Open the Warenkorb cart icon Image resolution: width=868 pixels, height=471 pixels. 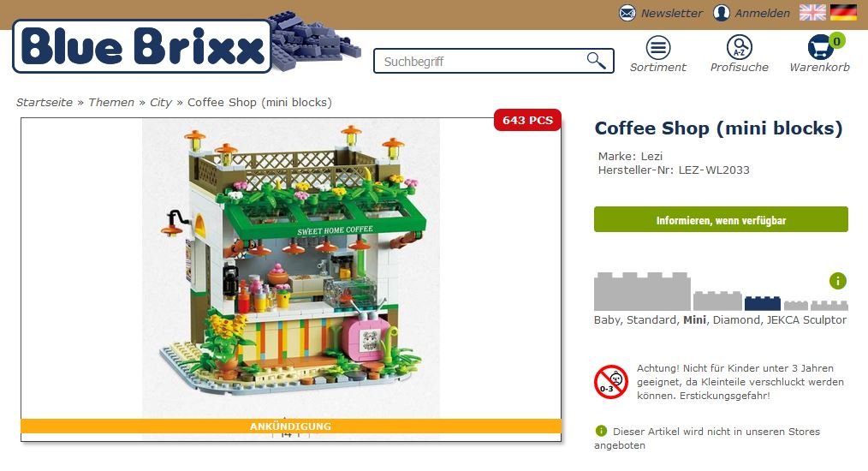click(x=820, y=48)
